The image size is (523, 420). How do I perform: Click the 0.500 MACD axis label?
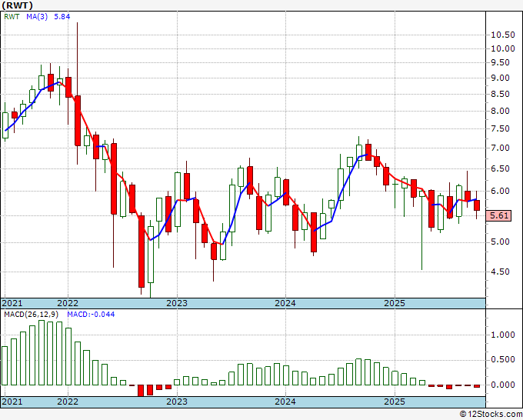[x=503, y=360]
